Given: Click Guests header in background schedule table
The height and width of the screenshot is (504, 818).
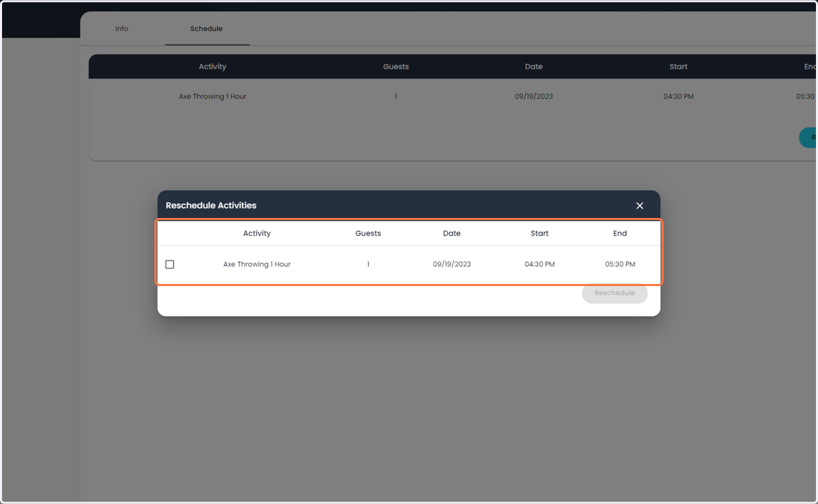Looking at the screenshot, I should pos(396,67).
